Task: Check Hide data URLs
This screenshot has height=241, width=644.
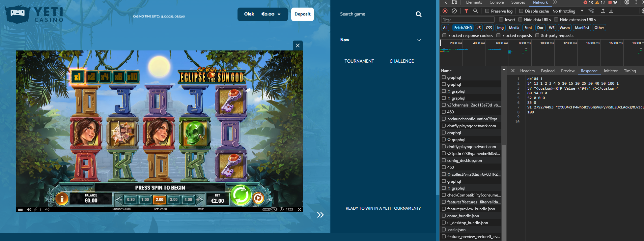Action: pos(520,19)
